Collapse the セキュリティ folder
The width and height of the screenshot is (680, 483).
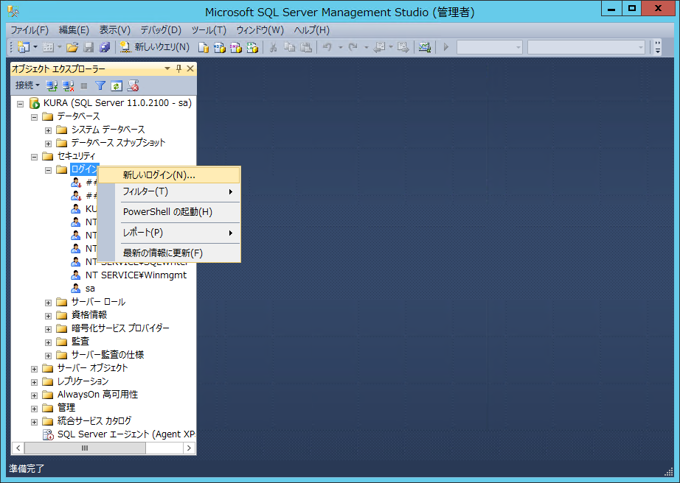coord(34,157)
